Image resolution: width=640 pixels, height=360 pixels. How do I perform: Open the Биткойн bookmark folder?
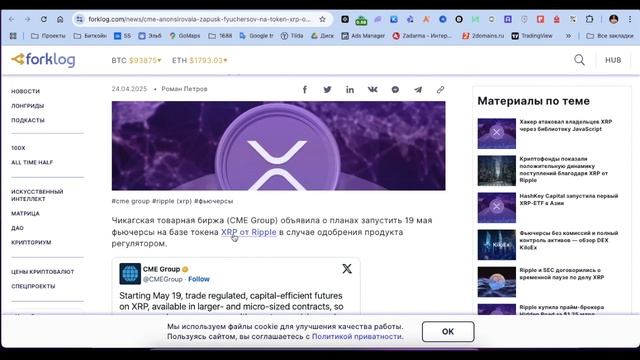click(90, 36)
